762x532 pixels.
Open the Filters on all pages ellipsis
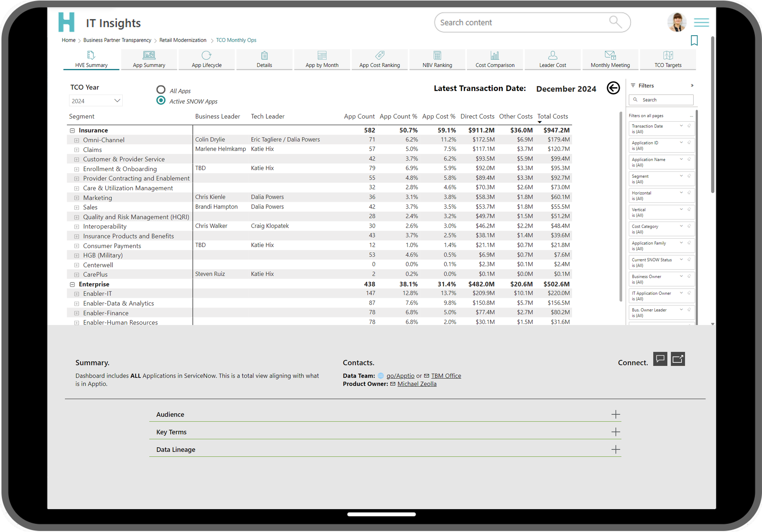point(691,116)
